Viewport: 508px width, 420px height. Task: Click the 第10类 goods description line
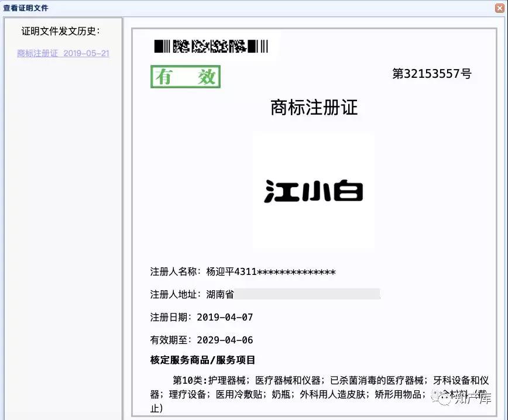click(331, 380)
